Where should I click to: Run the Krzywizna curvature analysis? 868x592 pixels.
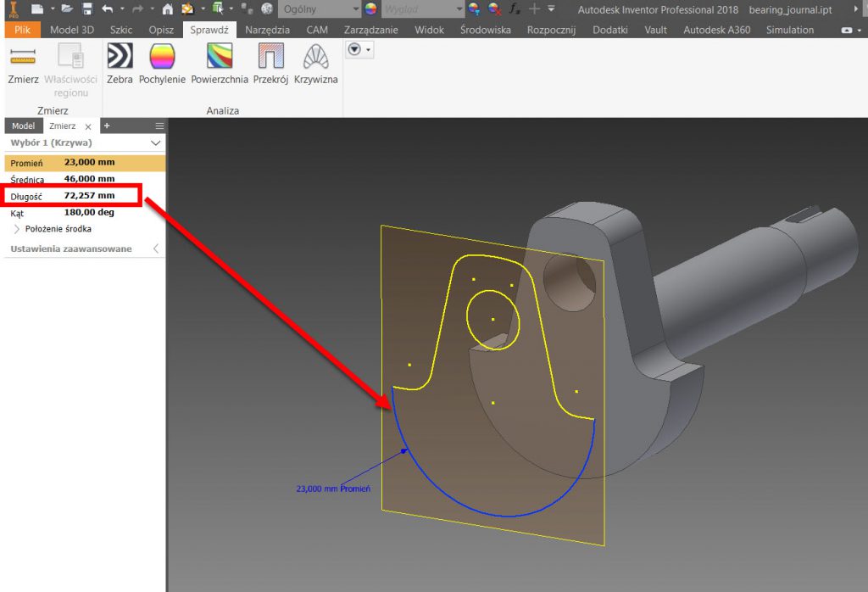315,64
